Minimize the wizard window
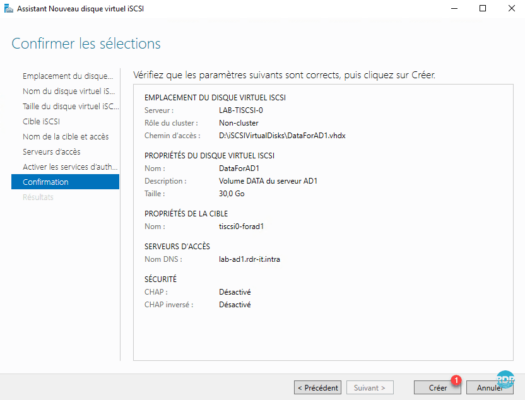This screenshot has height=400, width=525. click(x=454, y=8)
